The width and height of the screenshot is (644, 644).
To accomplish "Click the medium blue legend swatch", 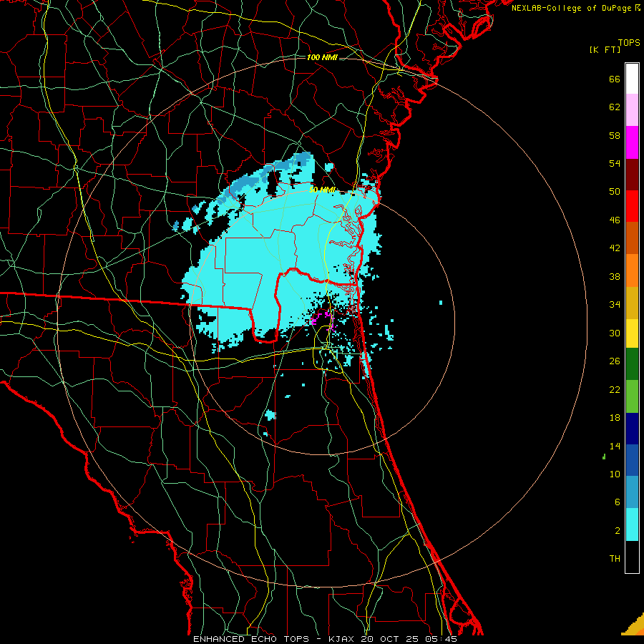I will pos(632,459).
